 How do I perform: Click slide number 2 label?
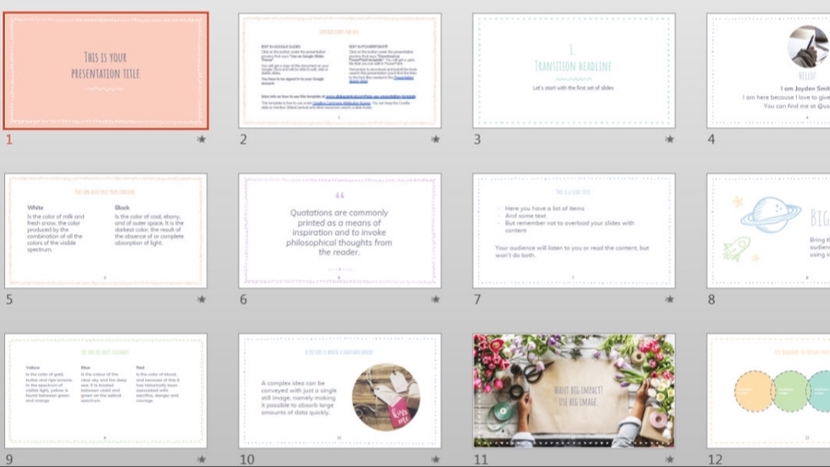(243, 139)
